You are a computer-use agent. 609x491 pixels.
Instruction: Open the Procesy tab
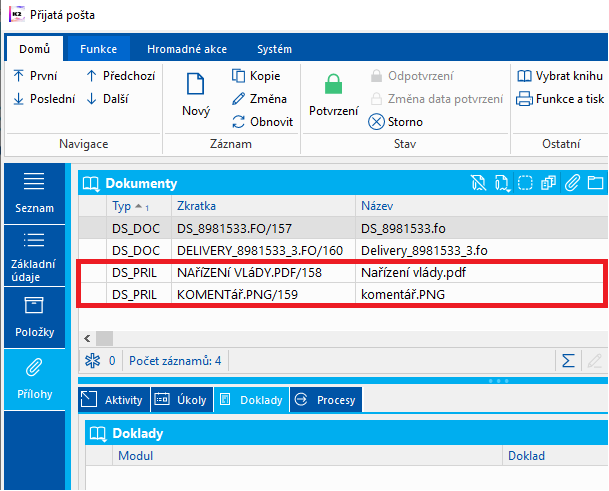click(x=325, y=400)
